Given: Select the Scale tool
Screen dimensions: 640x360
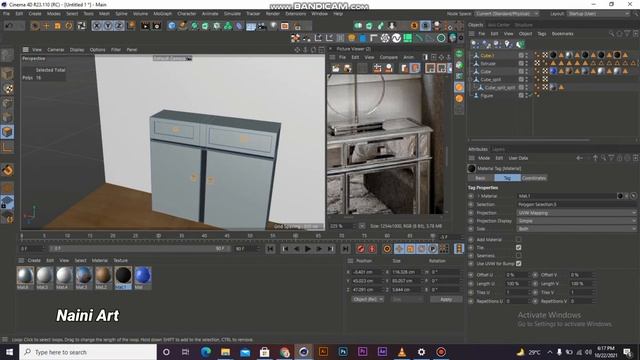Looking at the screenshot, I should tap(58, 26).
